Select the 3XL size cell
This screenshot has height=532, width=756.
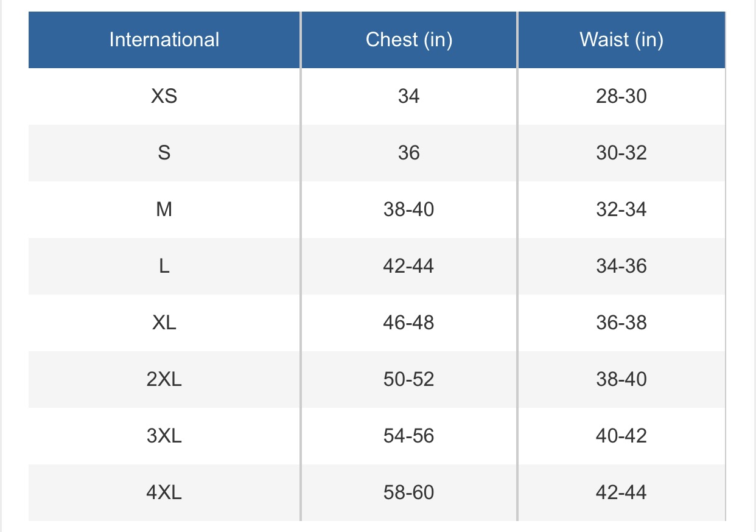[164, 436]
